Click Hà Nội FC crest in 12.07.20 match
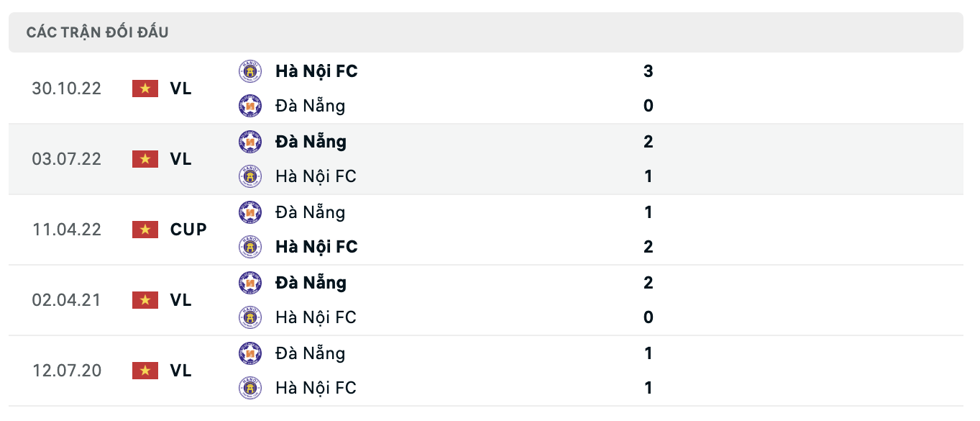Image resolution: width=980 pixels, height=421 pixels. coord(250,388)
